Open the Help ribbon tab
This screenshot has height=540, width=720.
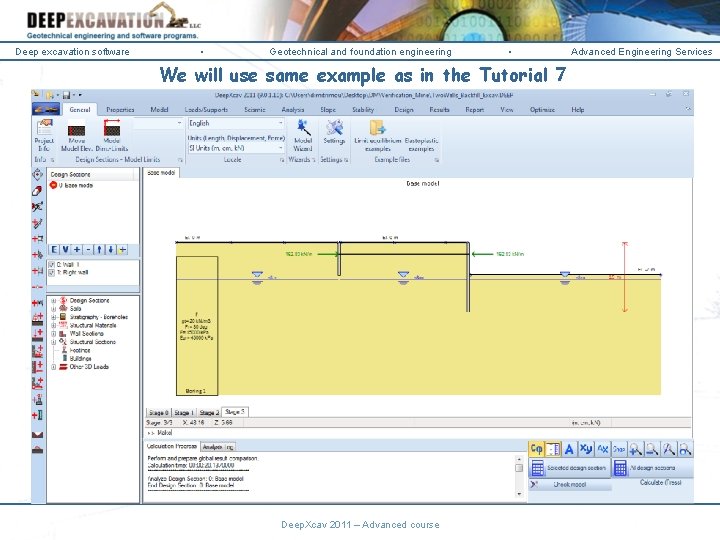tap(578, 110)
